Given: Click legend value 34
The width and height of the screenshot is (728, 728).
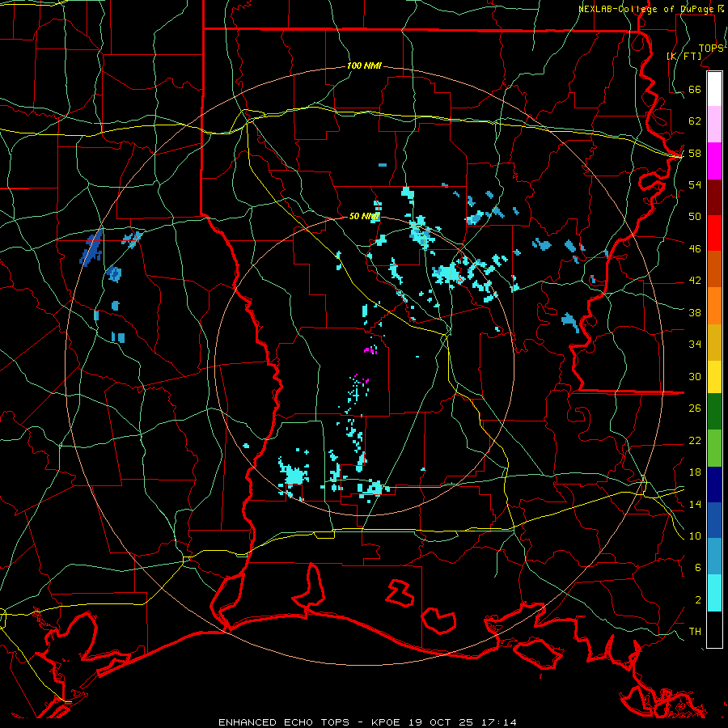Looking at the screenshot, I should [695, 344].
